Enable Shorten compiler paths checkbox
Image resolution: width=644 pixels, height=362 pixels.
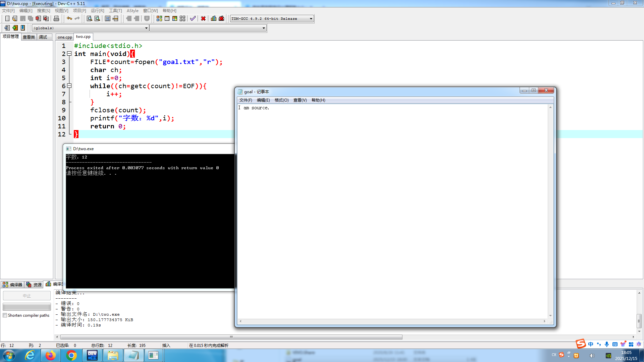coord(5,315)
